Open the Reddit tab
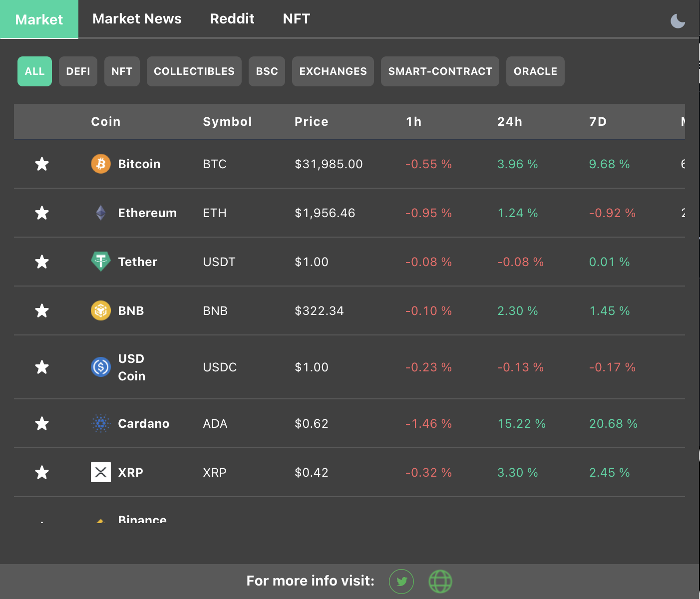 (232, 19)
